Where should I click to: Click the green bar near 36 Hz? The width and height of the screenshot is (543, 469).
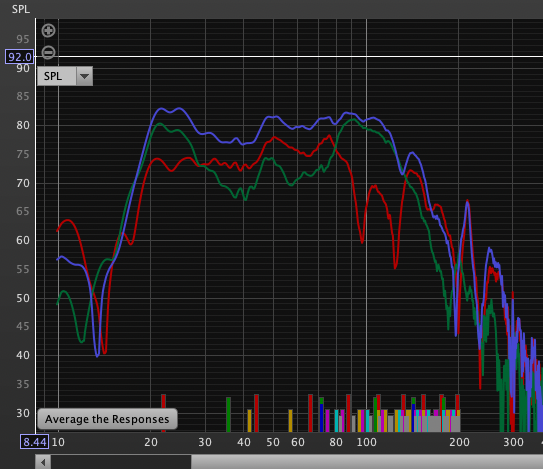pos(228,415)
